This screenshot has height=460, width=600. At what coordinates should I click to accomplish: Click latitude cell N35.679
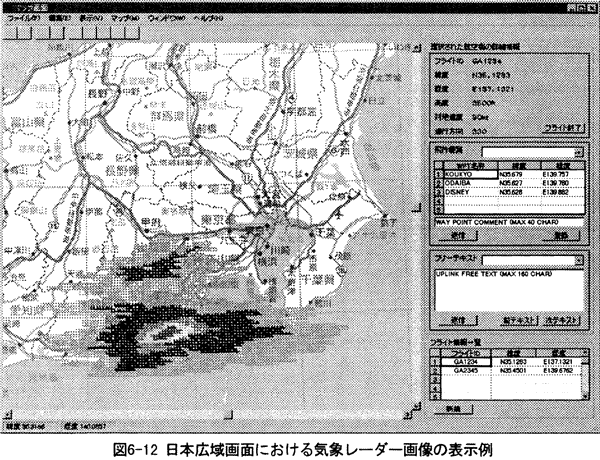click(x=519, y=174)
